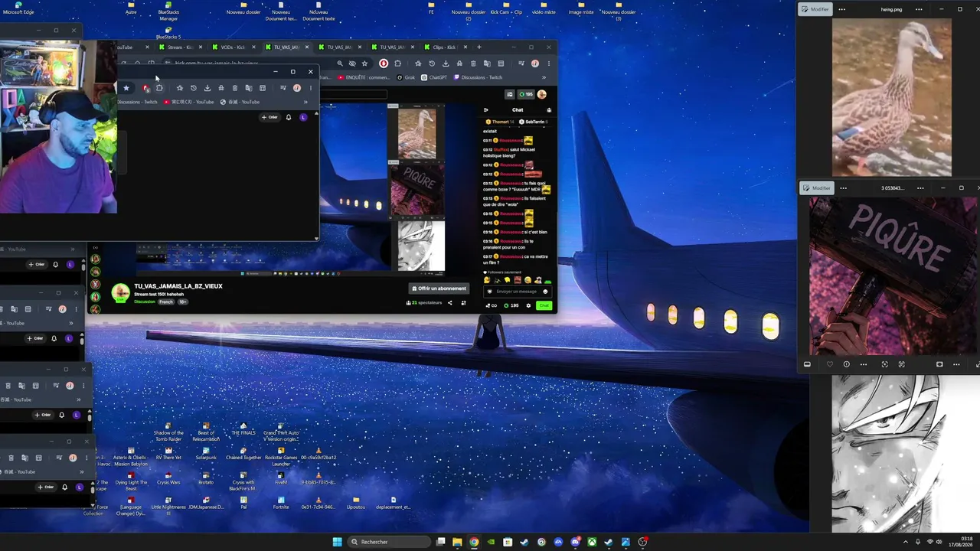Bookmark the Kick page with star icon
This screenshot has height=551, width=980.
[364, 64]
